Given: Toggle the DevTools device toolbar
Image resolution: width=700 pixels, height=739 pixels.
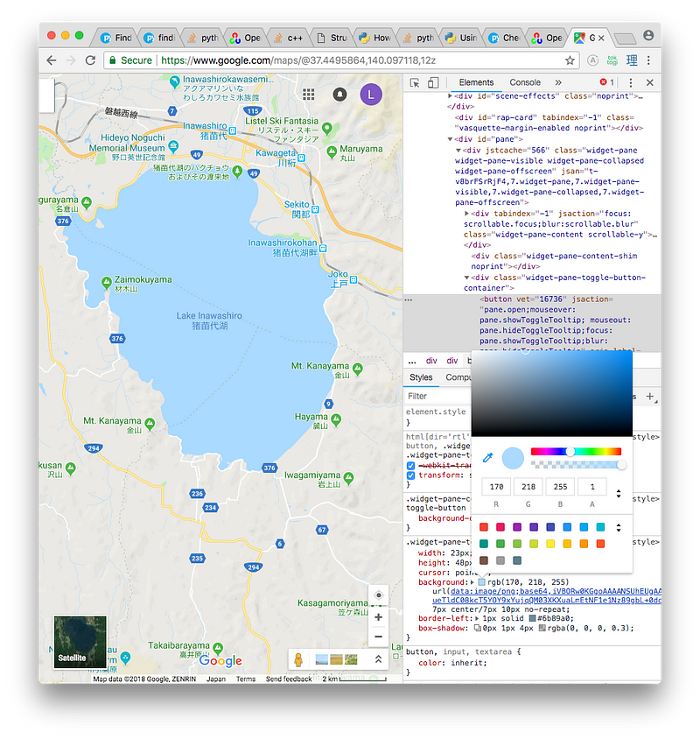Looking at the screenshot, I should (x=433, y=83).
